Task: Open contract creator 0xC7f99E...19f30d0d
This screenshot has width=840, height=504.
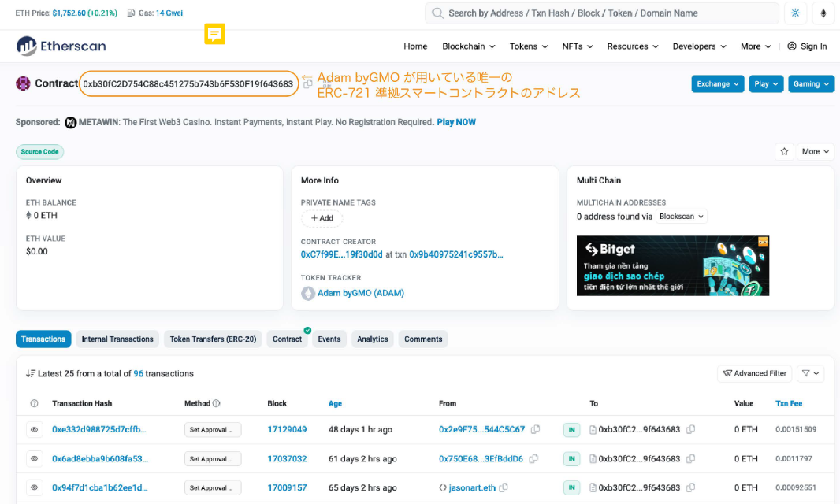Action: point(341,254)
